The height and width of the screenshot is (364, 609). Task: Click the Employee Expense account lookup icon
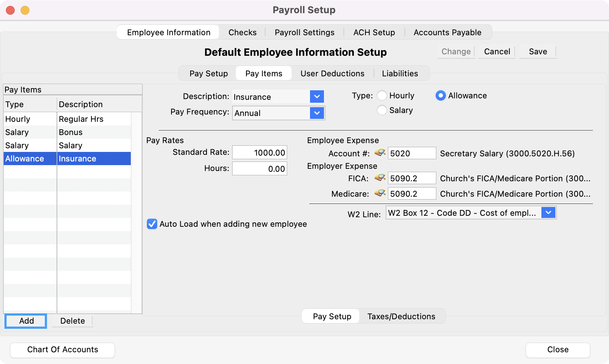click(380, 153)
